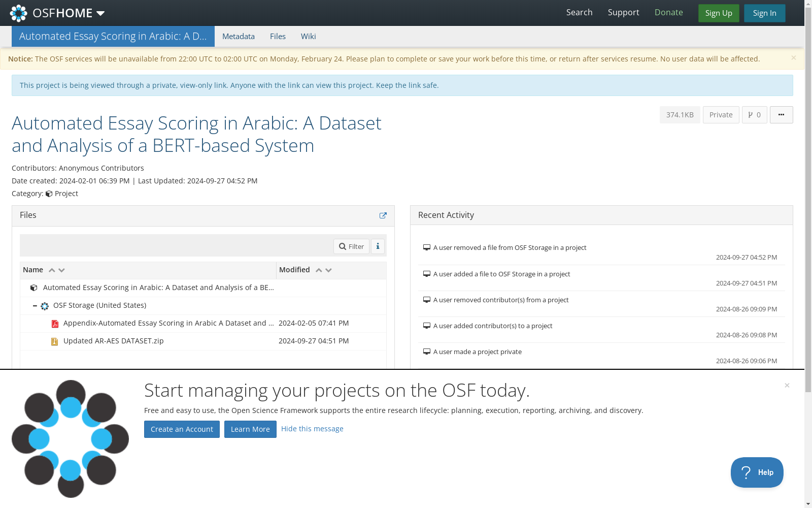Click the forks count button
The width and height of the screenshot is (812, 508).
754,115
